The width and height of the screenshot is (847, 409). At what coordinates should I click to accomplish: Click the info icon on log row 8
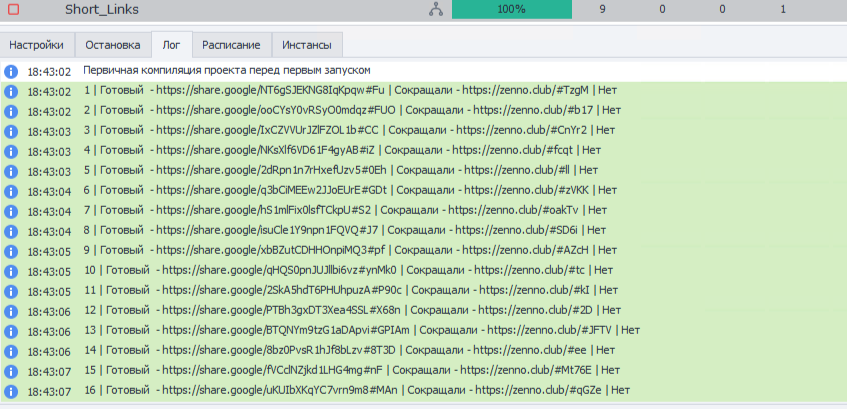pyautogui.click(x=11, y=231)
